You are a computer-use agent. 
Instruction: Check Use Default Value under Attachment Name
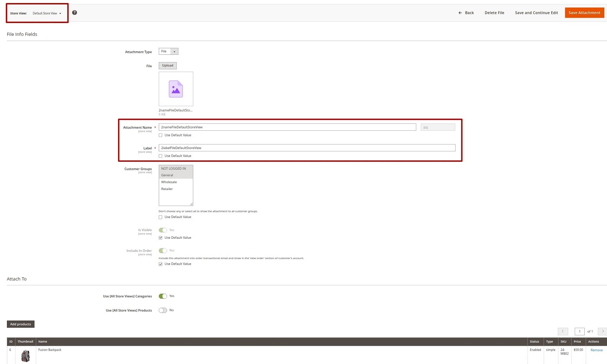point(161,135)
